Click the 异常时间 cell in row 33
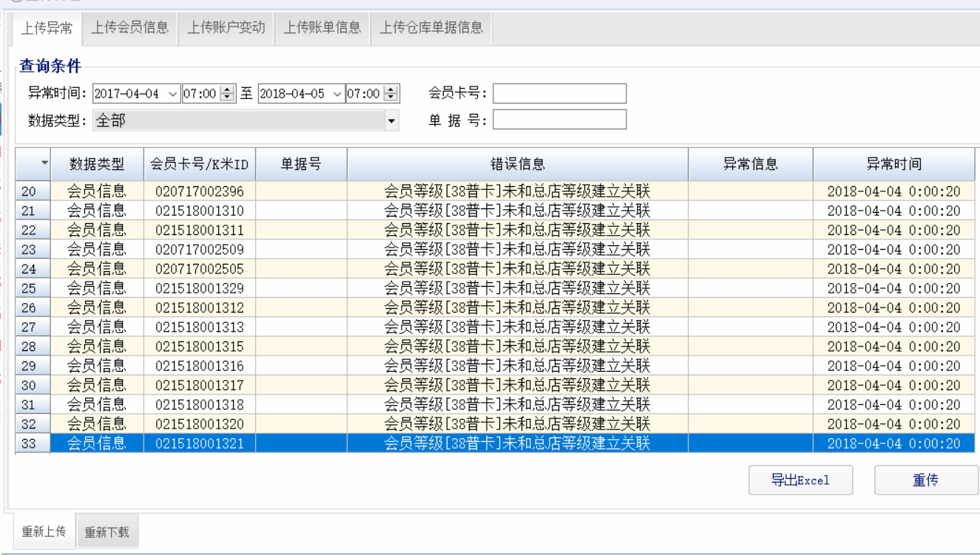This screenshot has height=555, width=980. 894,443
